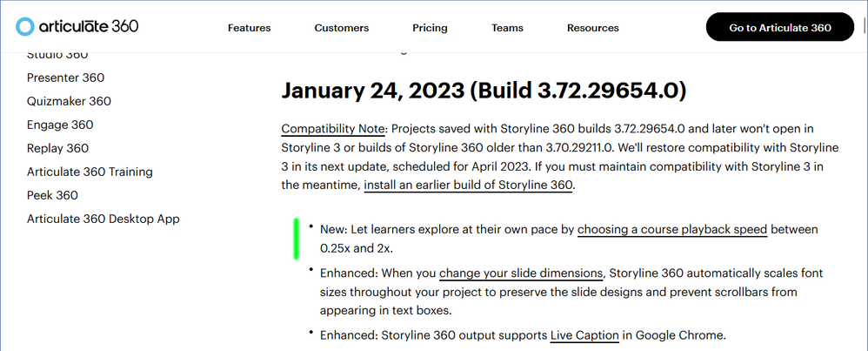Open the Customers menu item
The image size is (868, 351).
[x=342, y=28]
